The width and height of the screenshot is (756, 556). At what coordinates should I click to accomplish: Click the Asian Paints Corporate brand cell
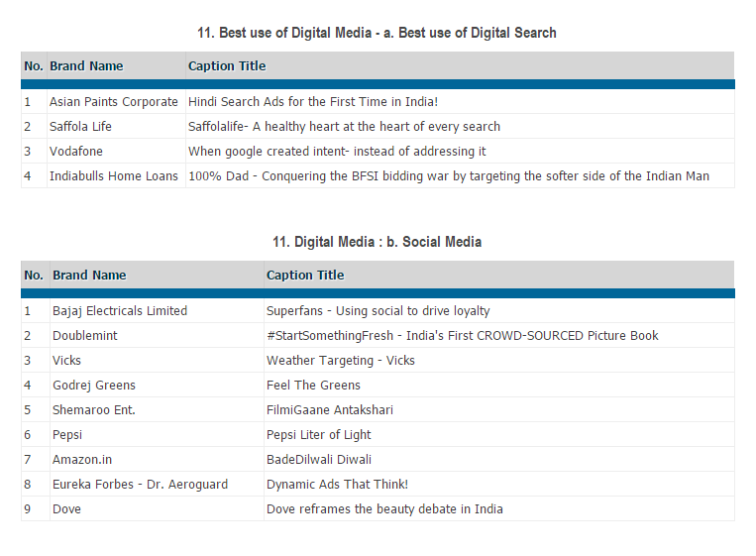tap(114, 102)
